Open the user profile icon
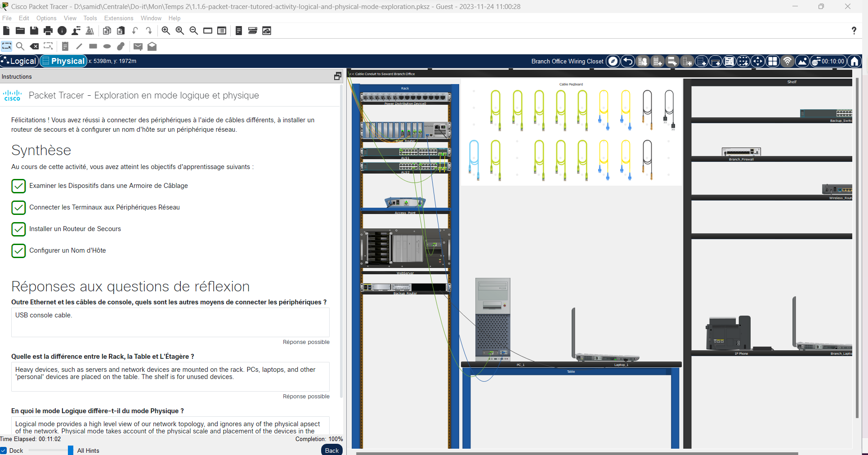This screenshot has width=868, height=455. (76, 31)
